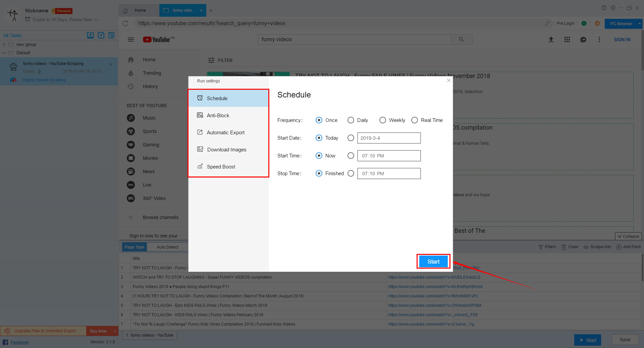Open YouTube hamburger menu
The height and width of the screenshot is (348, 644).
131,40
